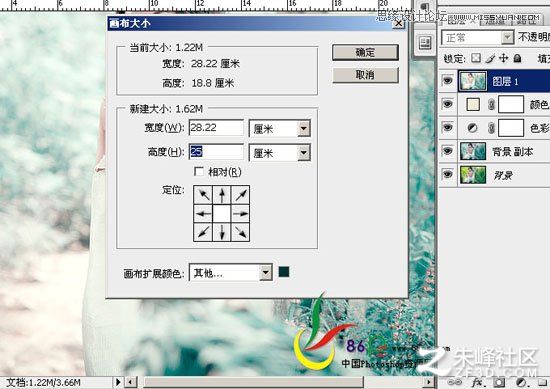Click the 取消 cancel button
This screenshot has width=550, height=389.
(365, 75)
